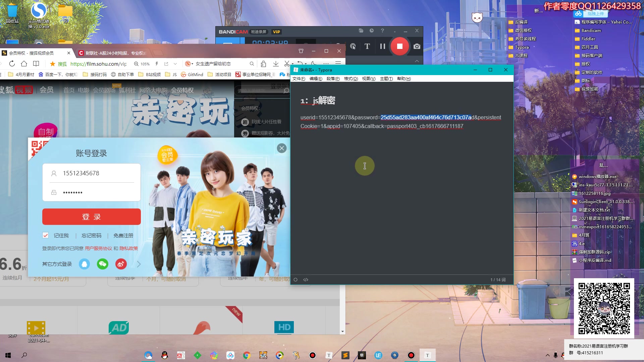The width and height of the screenshot is (644, 362).
Task: Open the 用户服务协议 link
Action: click(98, 248)
